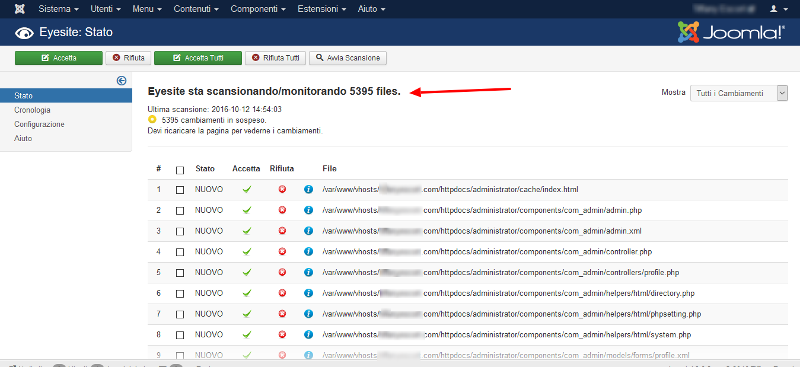Reject the directory.php change
800x367 pixels.
tap(282, 293)
